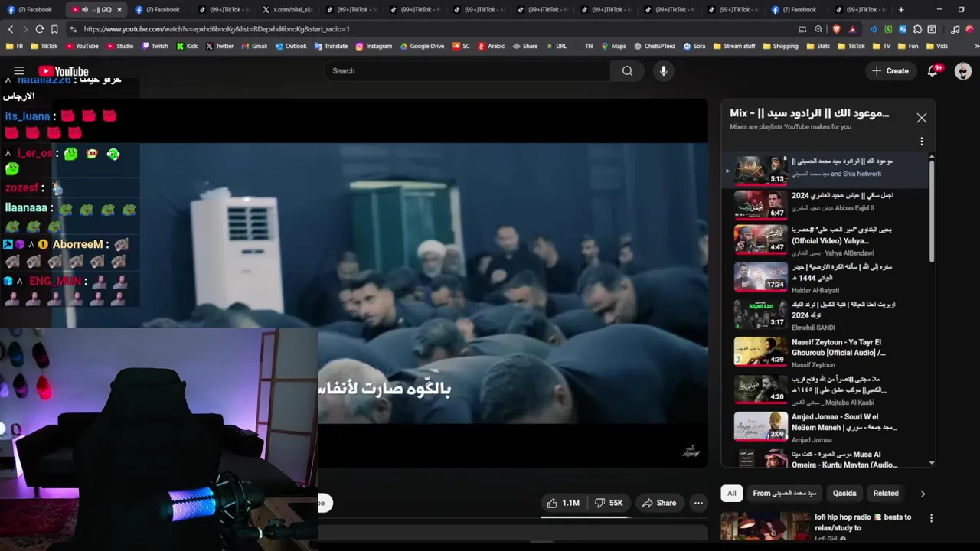Expand the Vids bookmark folder
This screenshot has width=980, height=551.
tap(936, 46)
